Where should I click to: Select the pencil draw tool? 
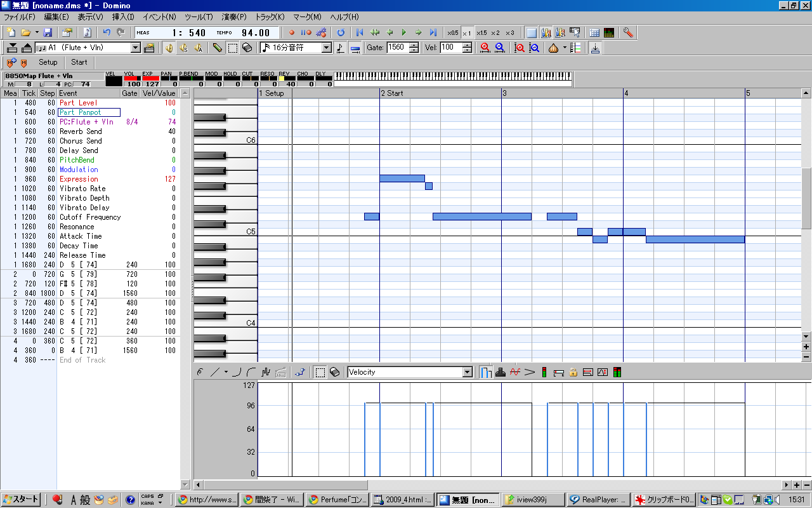[218, 48]
